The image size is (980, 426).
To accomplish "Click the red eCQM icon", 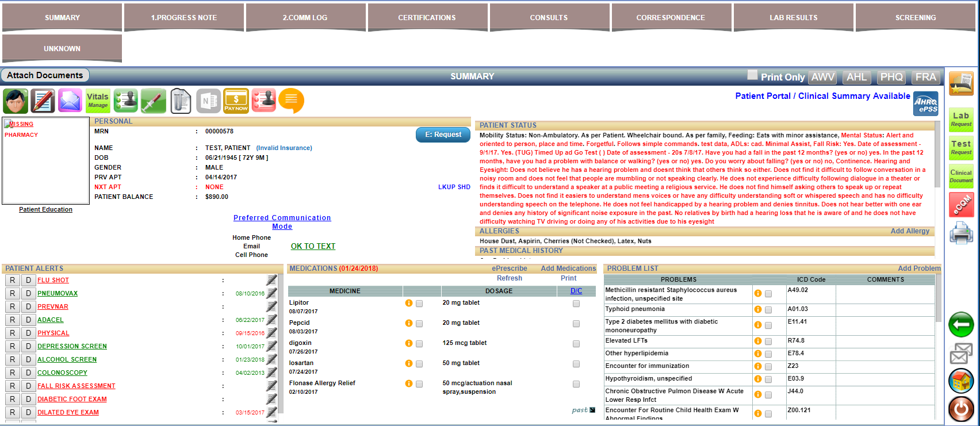I will click(960, 205).
